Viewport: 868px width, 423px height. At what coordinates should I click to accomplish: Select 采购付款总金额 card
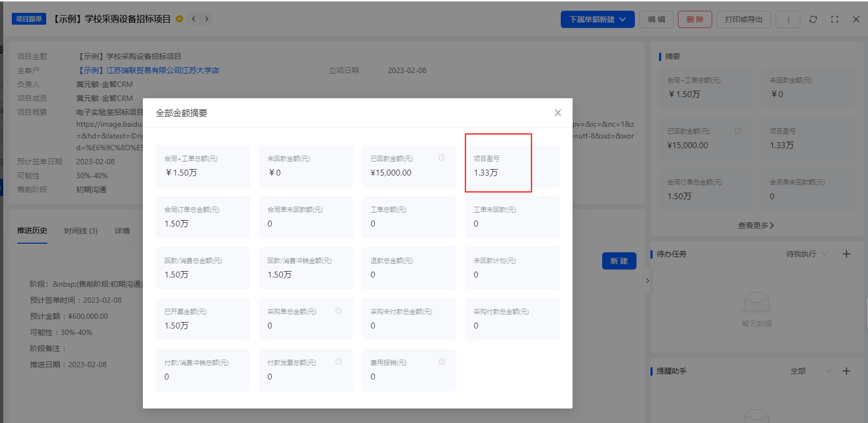click(512, 319)
